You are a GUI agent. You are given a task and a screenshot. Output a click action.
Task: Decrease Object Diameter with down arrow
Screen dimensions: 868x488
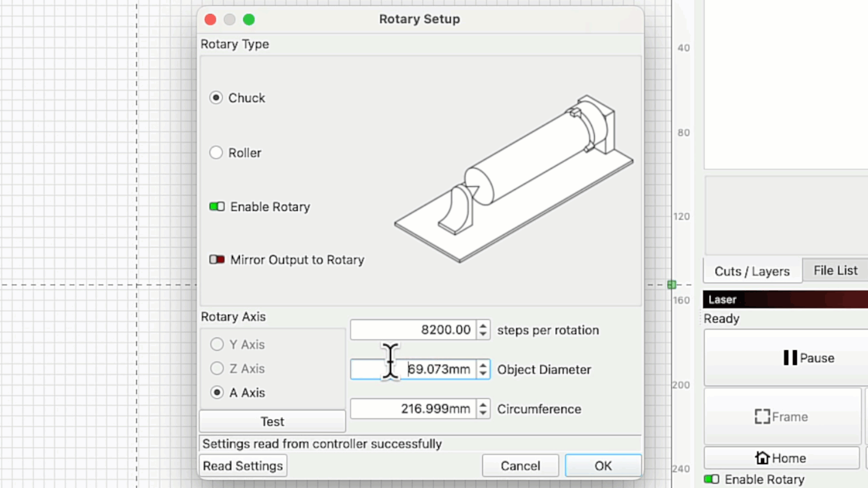[x=483, y=373]
